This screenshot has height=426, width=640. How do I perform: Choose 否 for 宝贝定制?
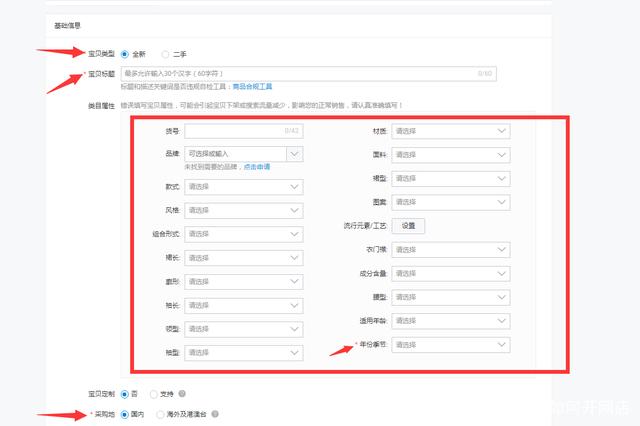124,393
